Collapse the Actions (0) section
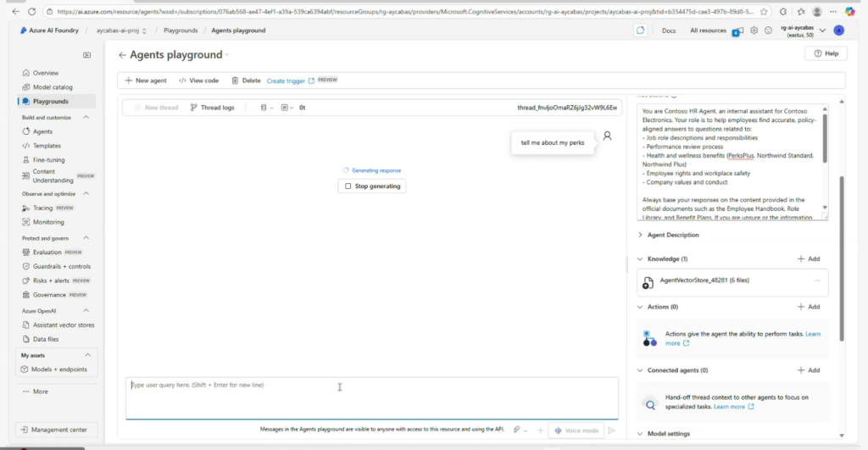 (640, 307)
